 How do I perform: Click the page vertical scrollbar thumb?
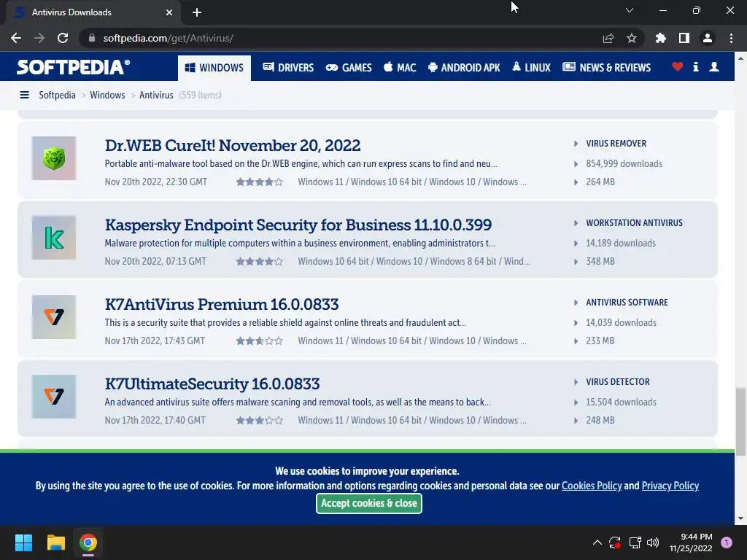740,422
